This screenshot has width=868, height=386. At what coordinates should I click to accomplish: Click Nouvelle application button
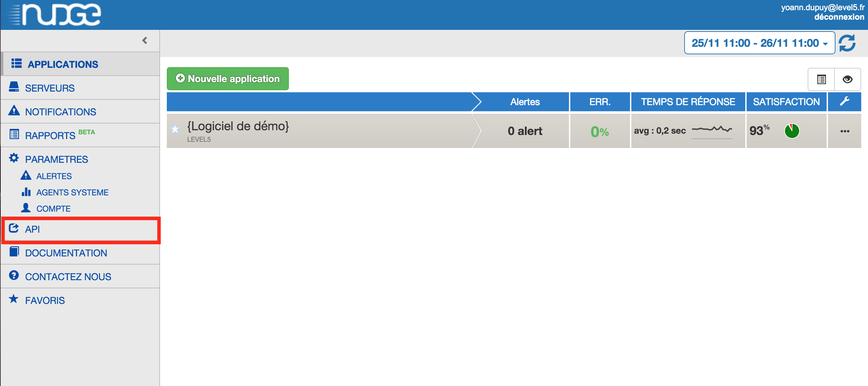pyautogui.click(x=228, y=79)
